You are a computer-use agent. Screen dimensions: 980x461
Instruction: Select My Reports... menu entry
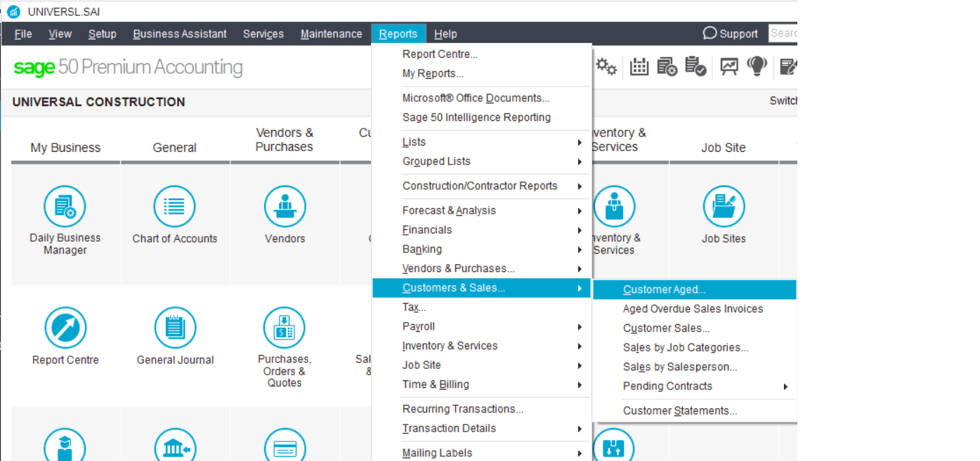pyautogui.click(x=481, y=73)
